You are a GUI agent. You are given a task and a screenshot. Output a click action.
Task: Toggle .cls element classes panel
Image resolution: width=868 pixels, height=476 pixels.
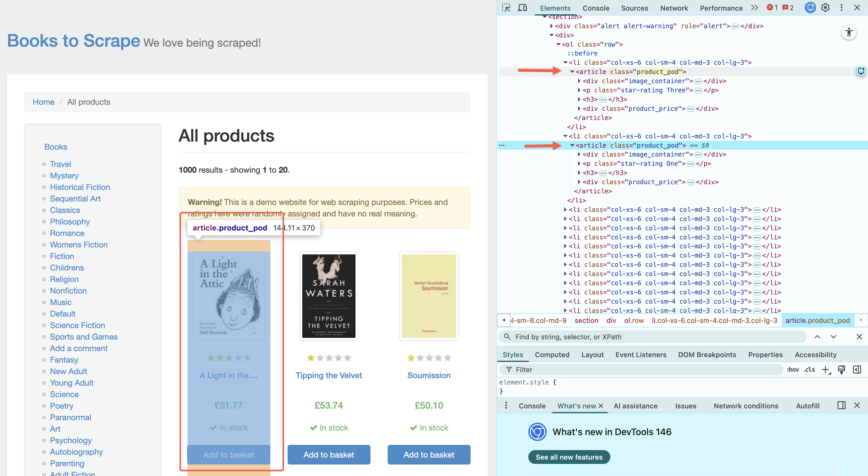[x=809, y=370]
